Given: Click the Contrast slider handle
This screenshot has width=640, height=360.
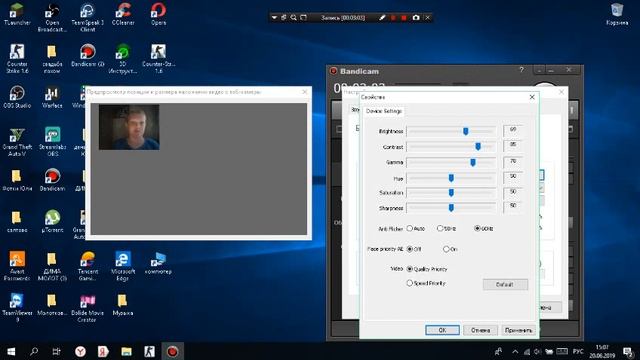Looking at the screenshot, I should [478, 146].
